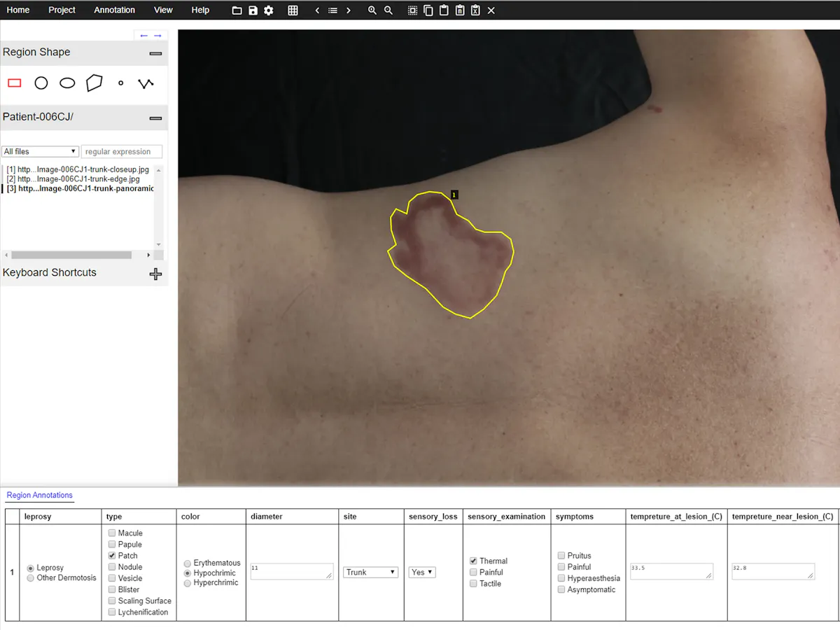
Task: Open sensory_loss Yes dropdown
Action: 422,573
